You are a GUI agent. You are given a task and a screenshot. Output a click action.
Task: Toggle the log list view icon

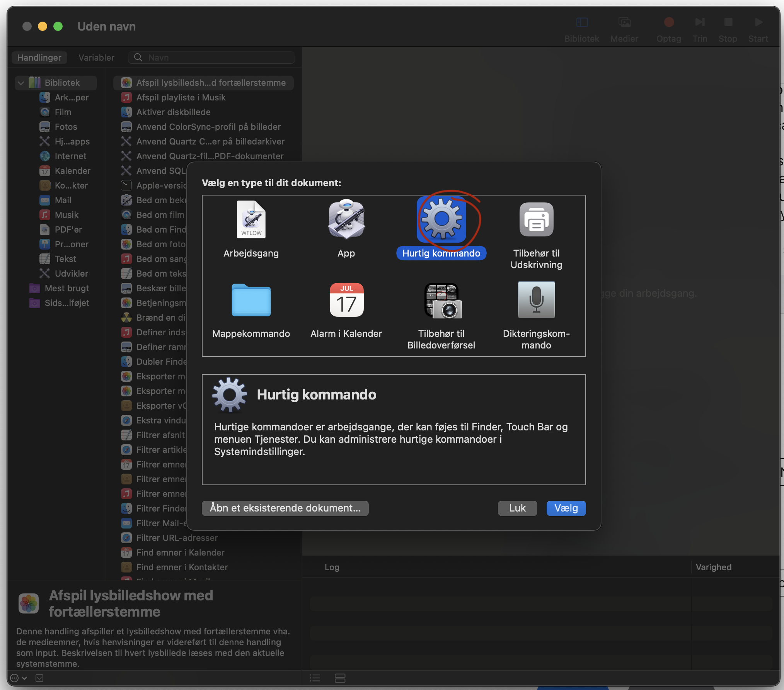coord(315,678)
